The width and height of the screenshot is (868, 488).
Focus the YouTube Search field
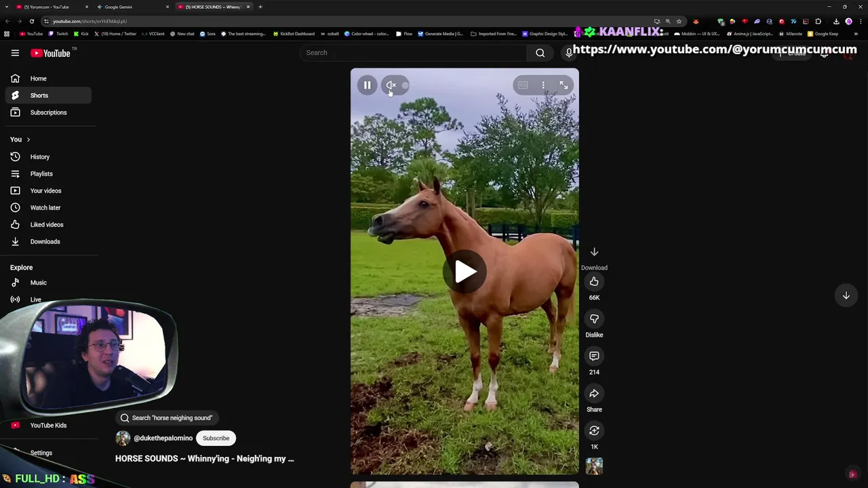[413, 53]
